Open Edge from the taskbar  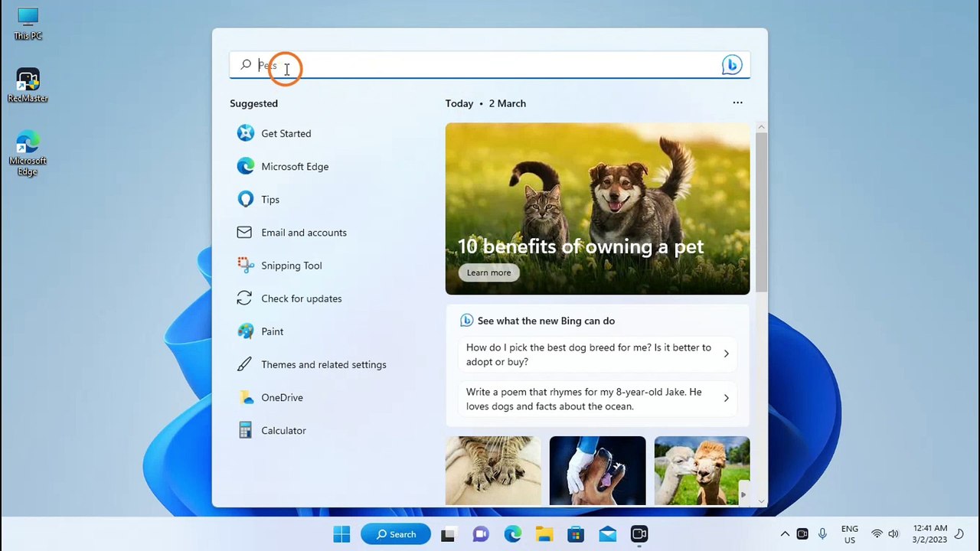coord(512,534)
